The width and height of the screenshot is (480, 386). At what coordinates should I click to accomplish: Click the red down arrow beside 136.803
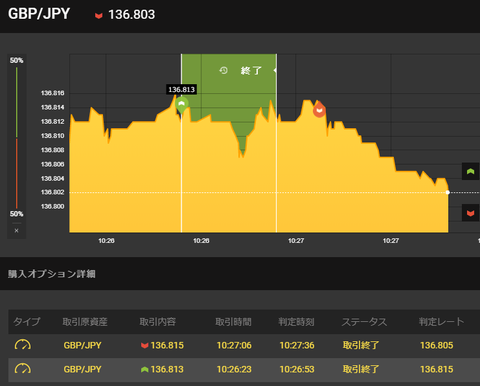tap(98, 16)
